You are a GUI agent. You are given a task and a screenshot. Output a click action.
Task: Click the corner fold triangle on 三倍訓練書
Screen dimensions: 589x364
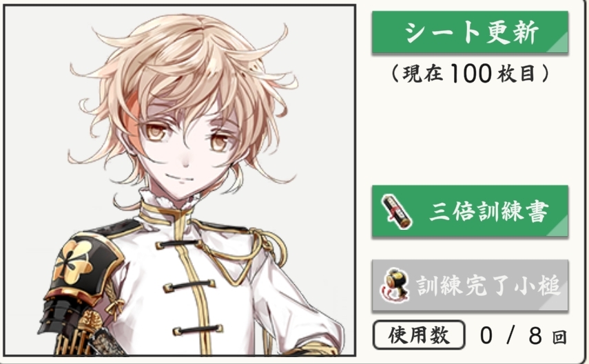559,227
